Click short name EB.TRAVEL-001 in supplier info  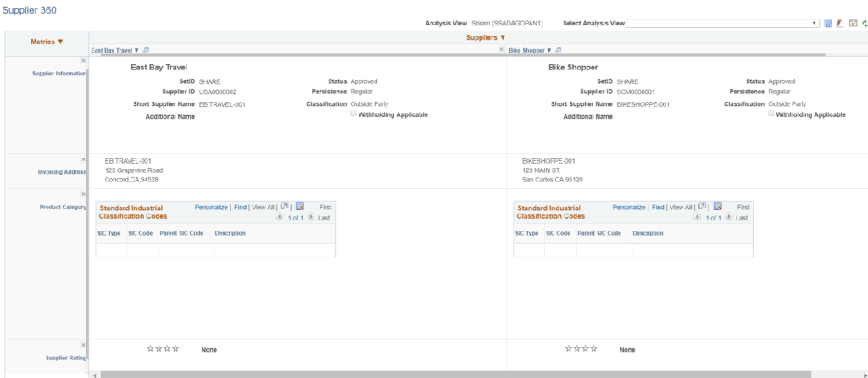point(222,103)
